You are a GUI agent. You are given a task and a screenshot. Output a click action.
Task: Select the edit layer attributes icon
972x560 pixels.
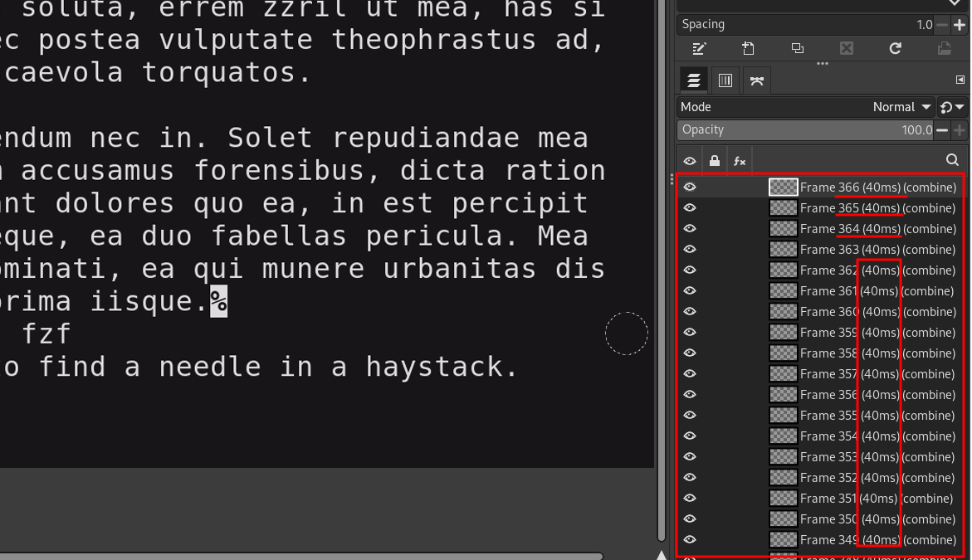[x=698, y=48]
